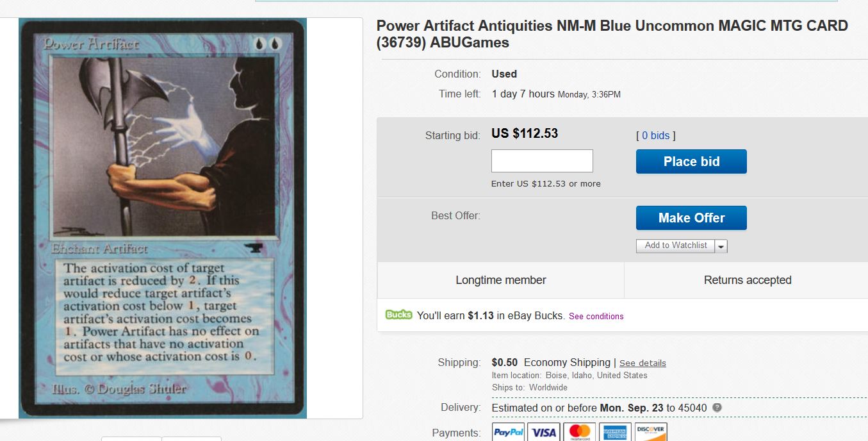The image size is (868, 441).
Task: Expand the Add to Watchlist dropdown arrow
Action: 721,246
